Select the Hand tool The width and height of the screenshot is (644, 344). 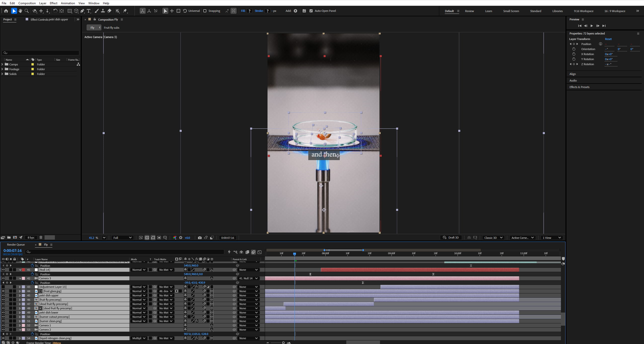pos(20,11)
